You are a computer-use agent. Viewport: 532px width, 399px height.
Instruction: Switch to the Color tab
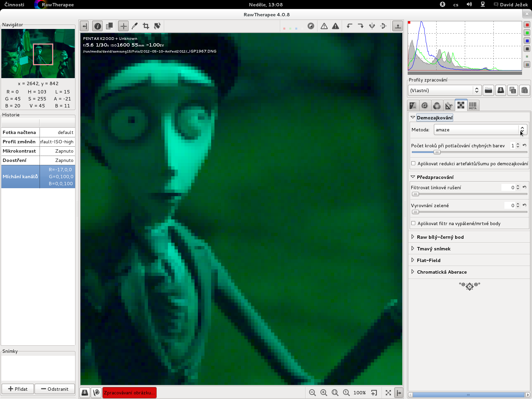click(437, 105)
